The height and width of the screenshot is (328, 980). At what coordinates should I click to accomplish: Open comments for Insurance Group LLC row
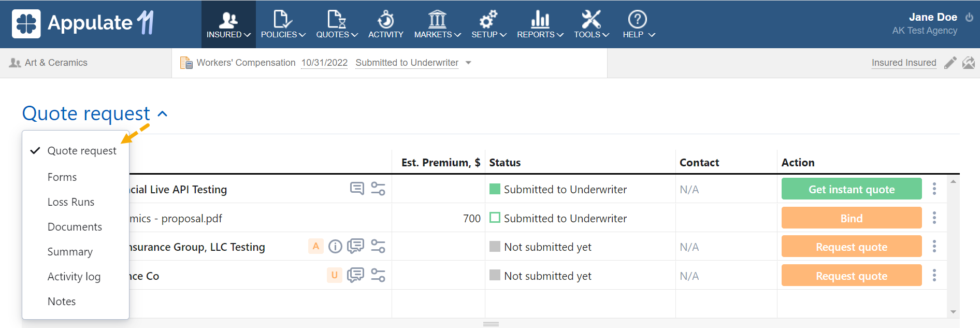[x=355, y=246]
